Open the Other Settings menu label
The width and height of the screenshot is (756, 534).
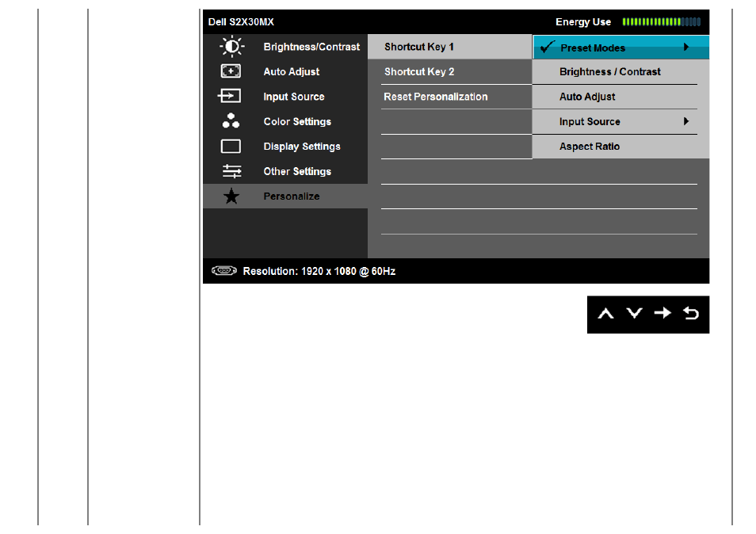click(x=297, y=172)
